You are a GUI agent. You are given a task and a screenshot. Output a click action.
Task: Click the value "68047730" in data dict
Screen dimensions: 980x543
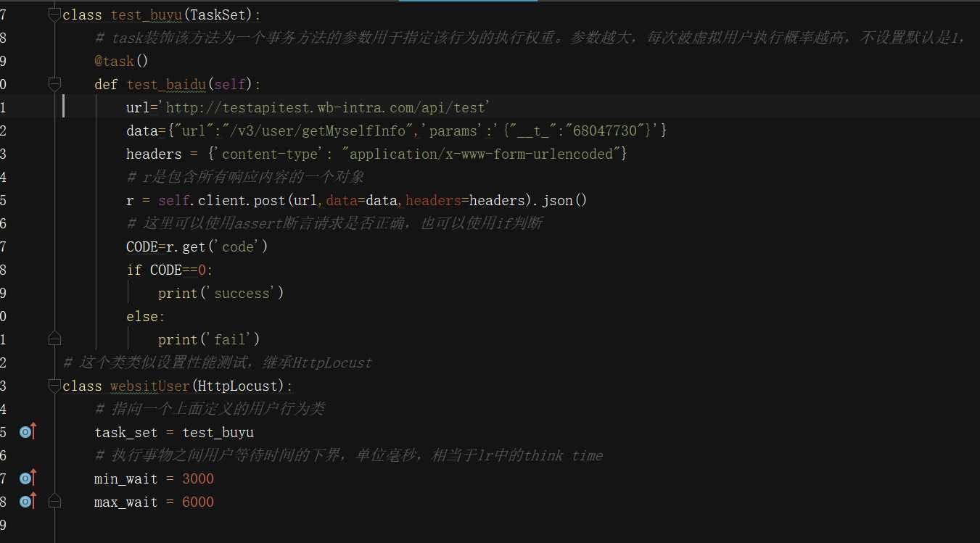click(x=606, y=130)
